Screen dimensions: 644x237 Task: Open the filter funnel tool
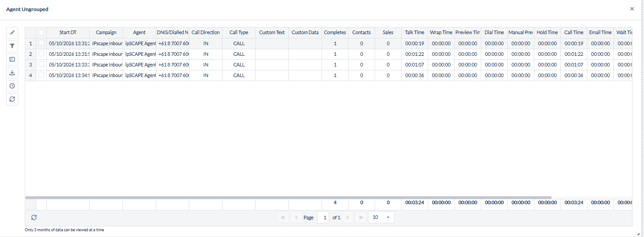(12, 46)
